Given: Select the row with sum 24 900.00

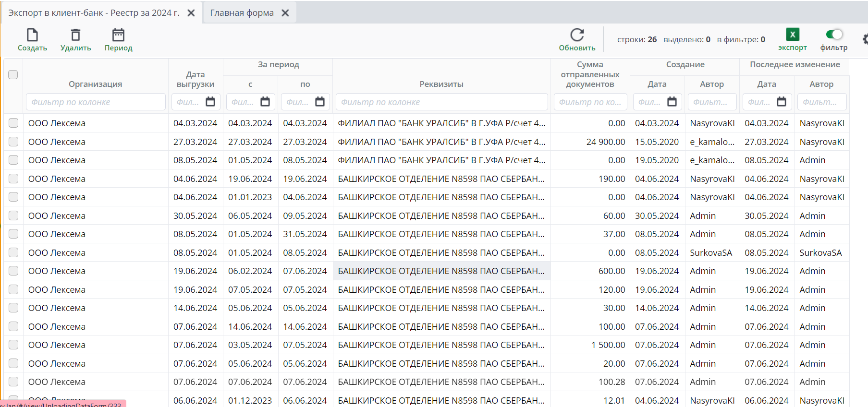Looking at the screenshot, I should [x=13, y=142].
